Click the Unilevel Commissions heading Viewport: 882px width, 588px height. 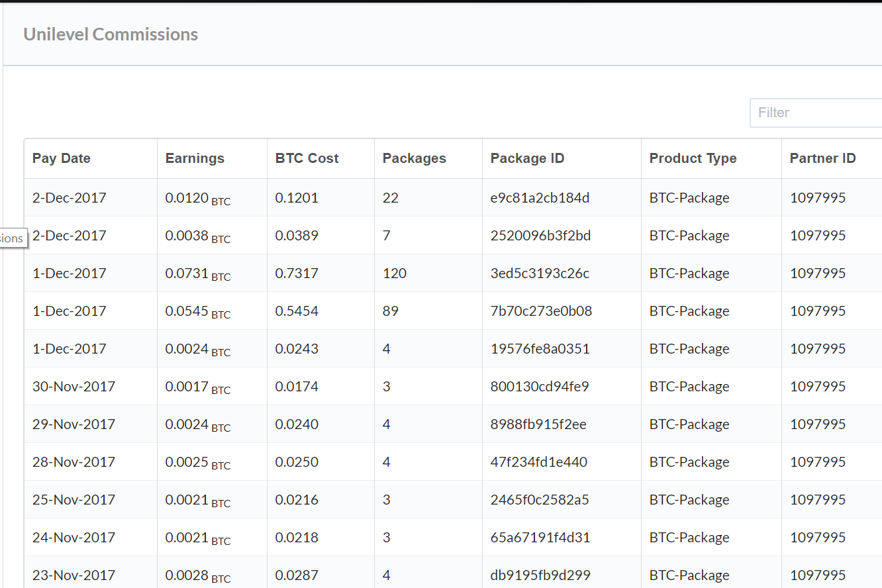coord(111,34)
